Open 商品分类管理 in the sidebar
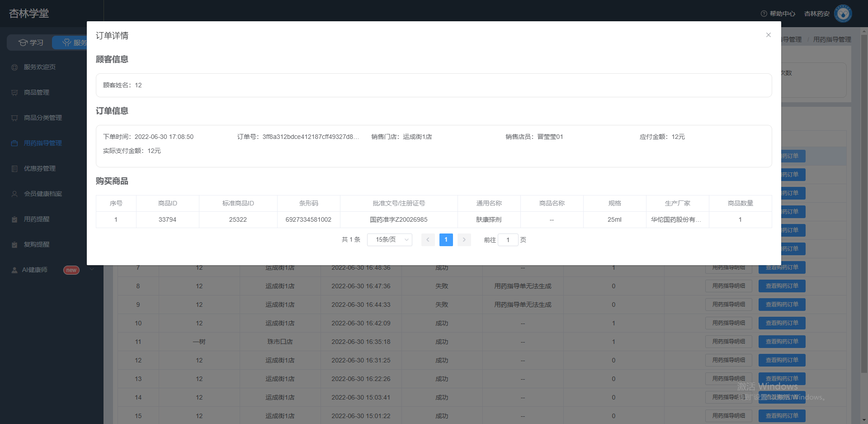Screen dimensions: 868x424 point(43,118)
